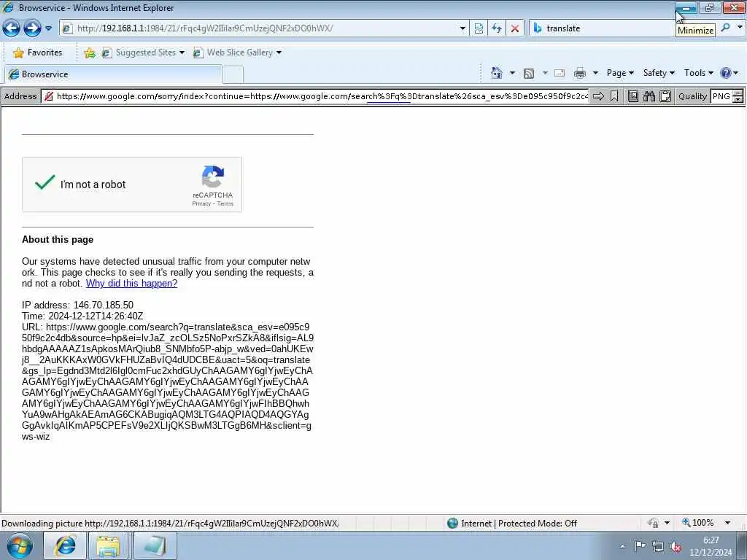747x560 pixels.
Task: Open the Windows Start button
Action: (19, 545)
